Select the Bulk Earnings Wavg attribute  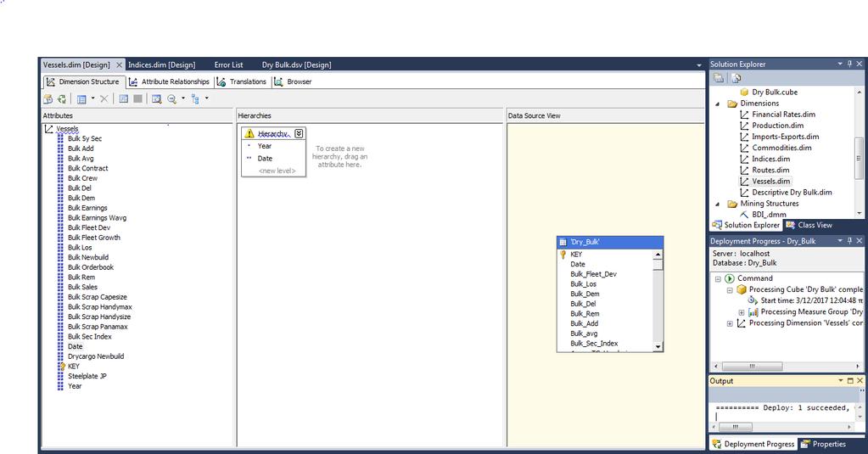click(97, 218)
